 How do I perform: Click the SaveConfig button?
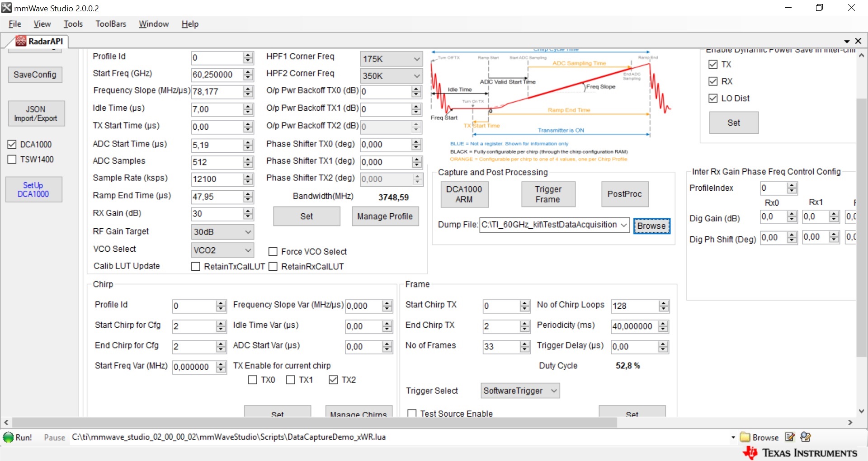(35, 75)
